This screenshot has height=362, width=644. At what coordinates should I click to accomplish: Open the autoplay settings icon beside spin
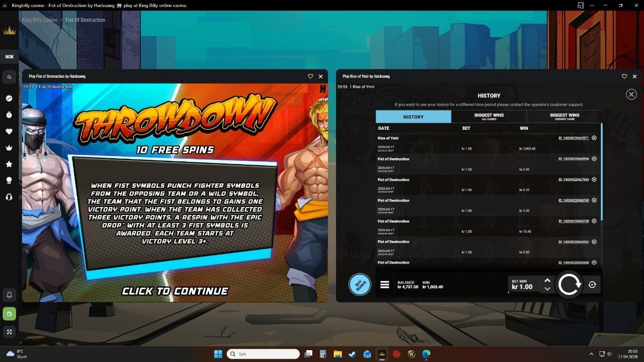pyautogui.click(x=592, y=285)
